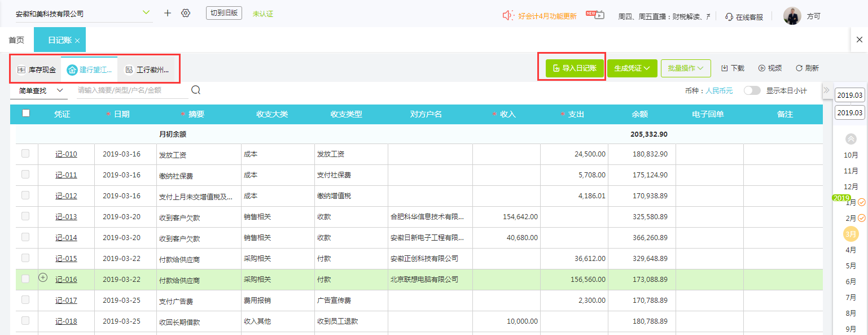This screenshot has width=868, height=335.
Task: Expand the company name dropdown
Action: 146,12
